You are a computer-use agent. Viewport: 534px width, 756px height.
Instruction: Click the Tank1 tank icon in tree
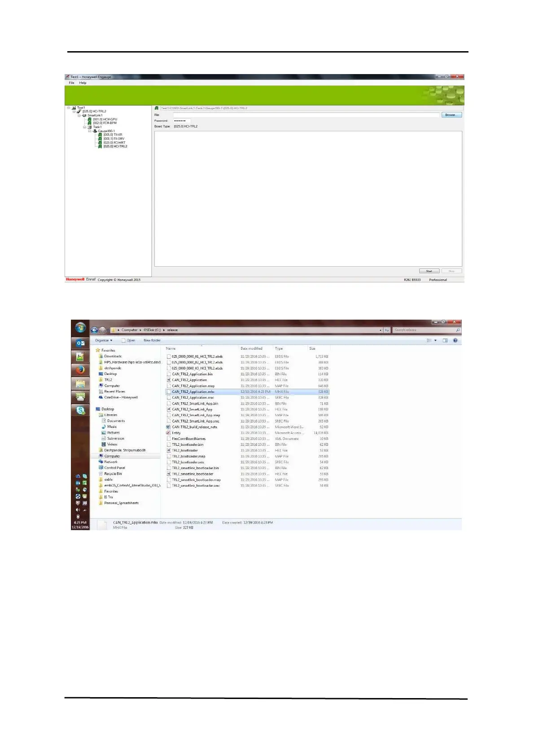90,127
